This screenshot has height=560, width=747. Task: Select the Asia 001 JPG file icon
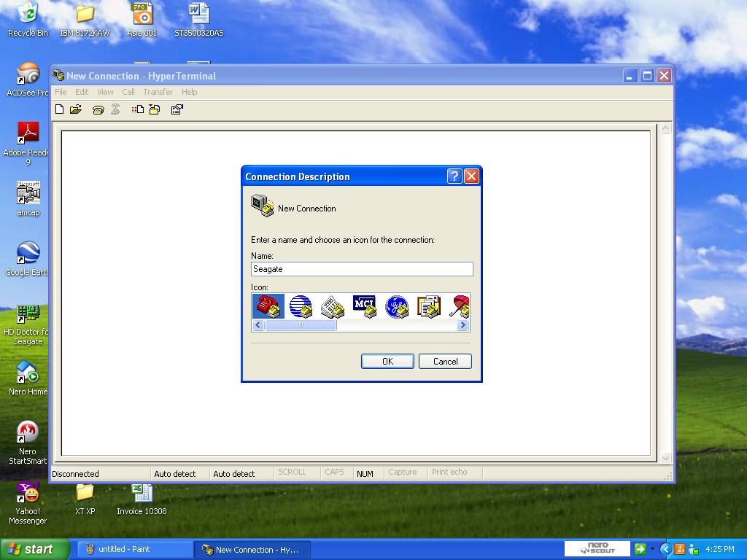tap(142, 20)
